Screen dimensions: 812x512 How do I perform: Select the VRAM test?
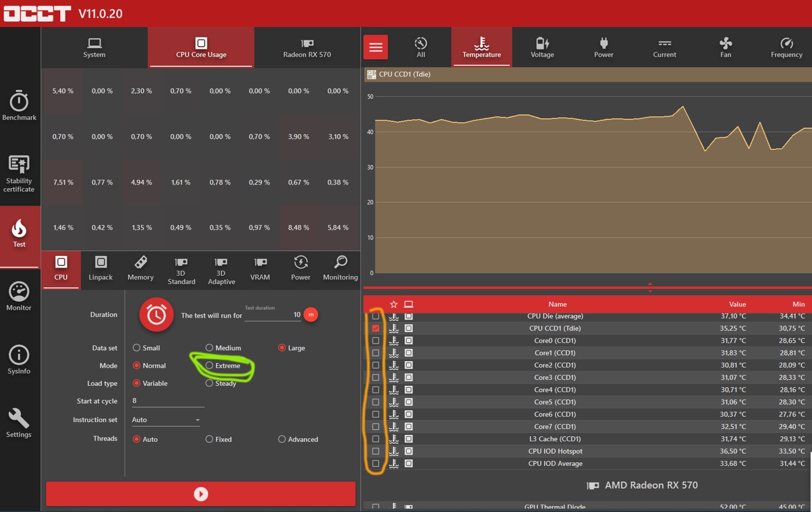coord(260,269)
